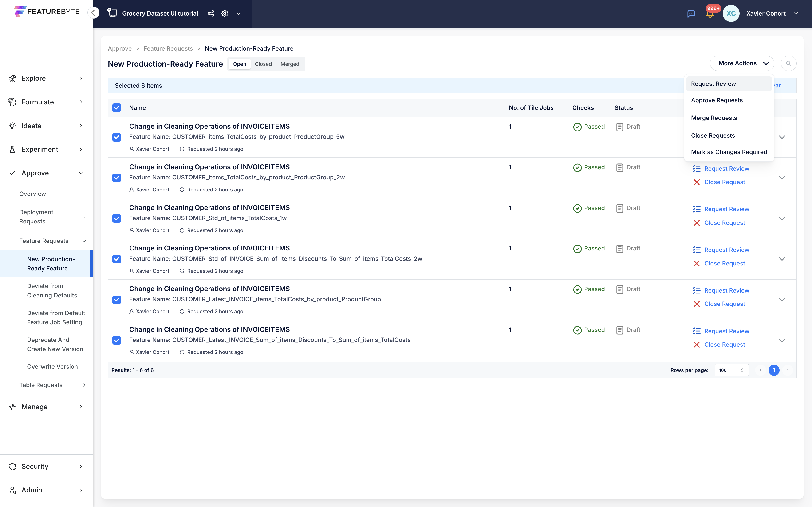
Task: Open the Xavier Conort user menu chevron
Action: click(796, 13)
